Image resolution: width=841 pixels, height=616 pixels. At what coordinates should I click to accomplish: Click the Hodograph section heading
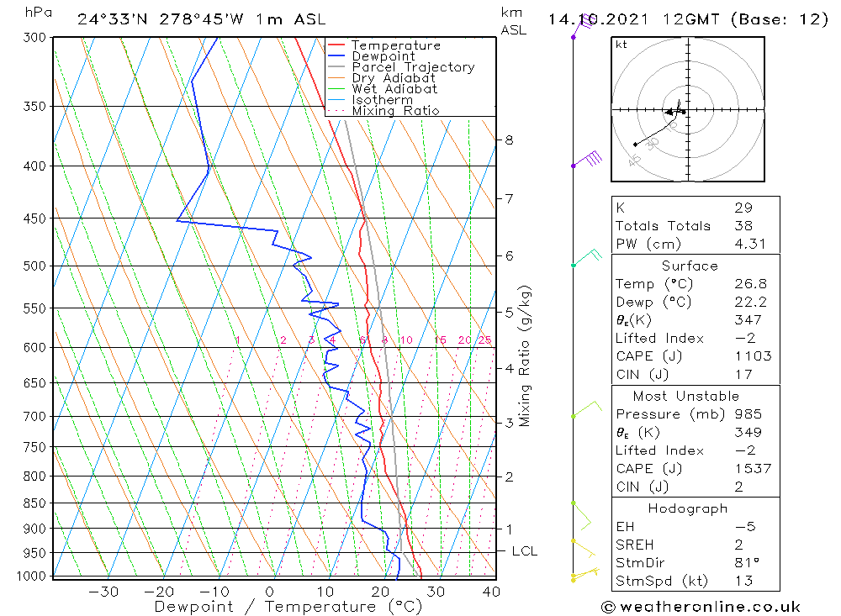click(688, 508)
